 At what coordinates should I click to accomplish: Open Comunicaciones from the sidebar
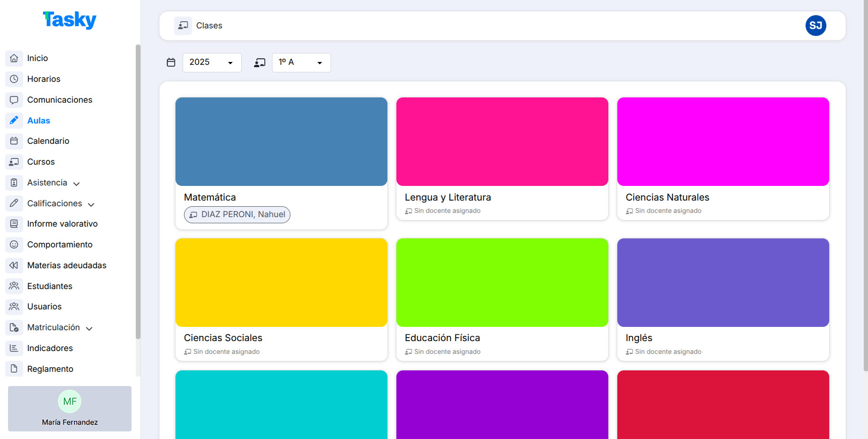coord(60,100)
